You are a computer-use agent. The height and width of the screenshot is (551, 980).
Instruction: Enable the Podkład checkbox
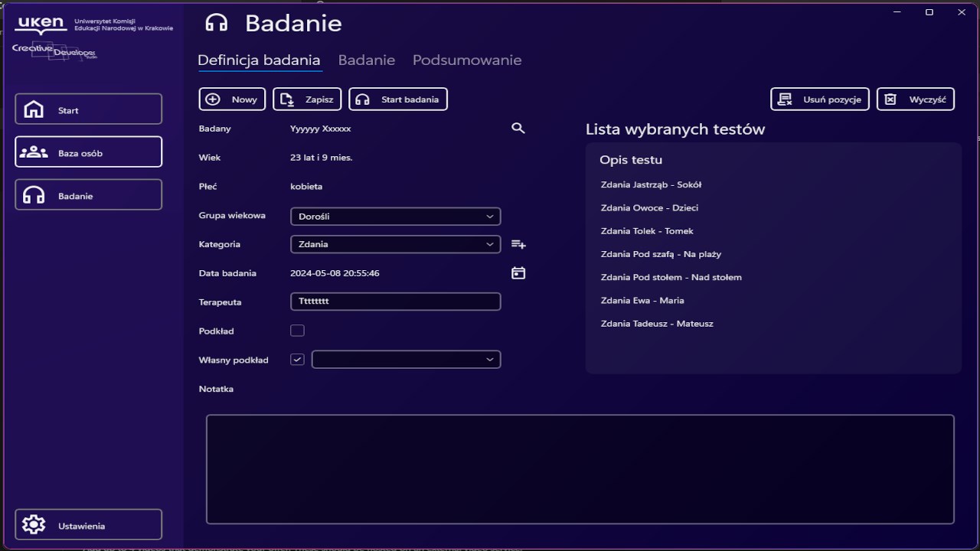(x=297, y=331)
